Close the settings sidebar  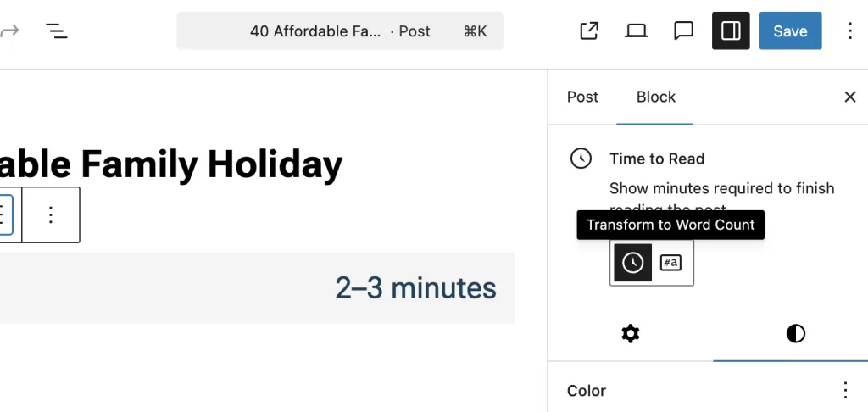pos(850,97)
